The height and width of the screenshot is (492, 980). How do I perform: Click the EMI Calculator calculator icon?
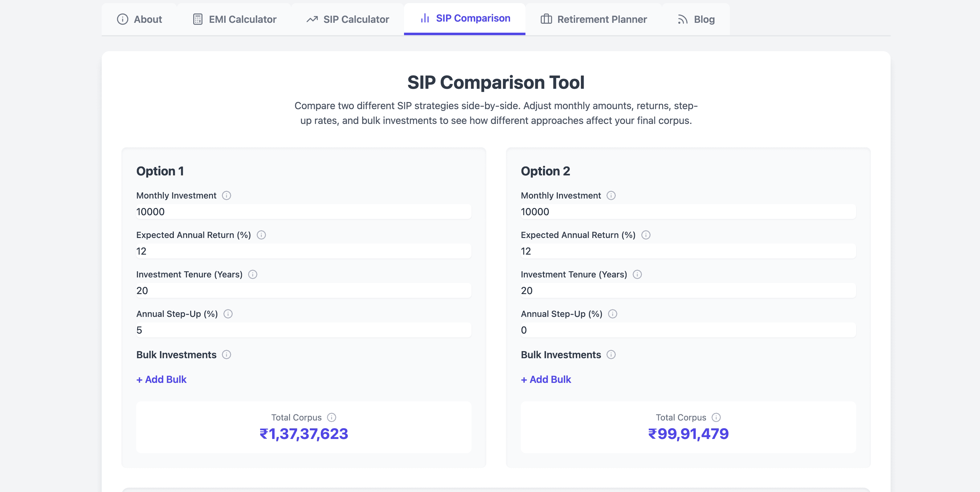coord(198,19)
